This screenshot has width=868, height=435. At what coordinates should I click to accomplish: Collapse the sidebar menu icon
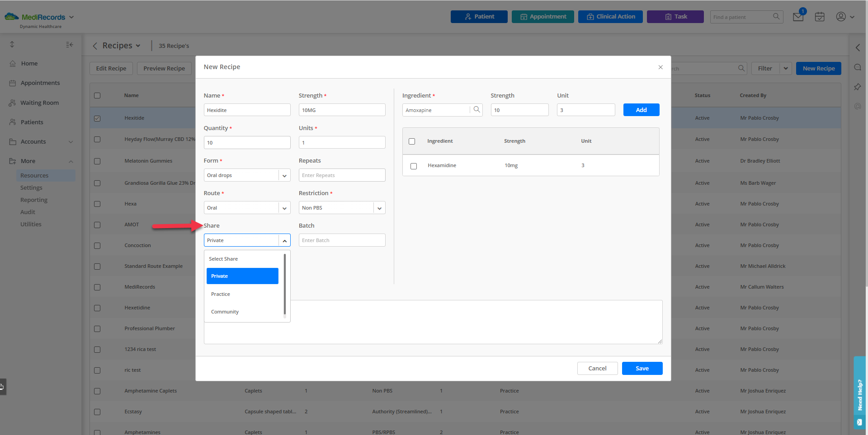(70, 44)
